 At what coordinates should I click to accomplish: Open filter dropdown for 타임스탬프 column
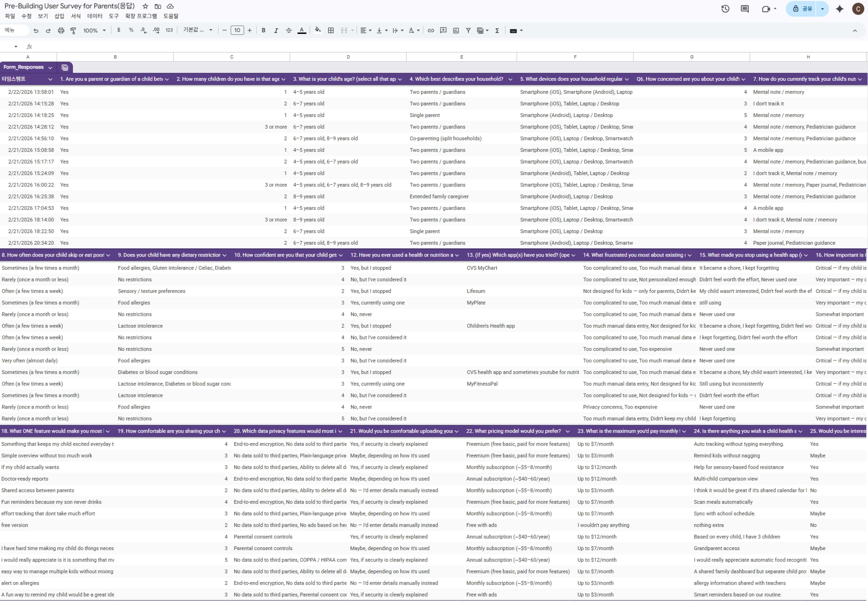pyautogui.click(x=50, y=79)
